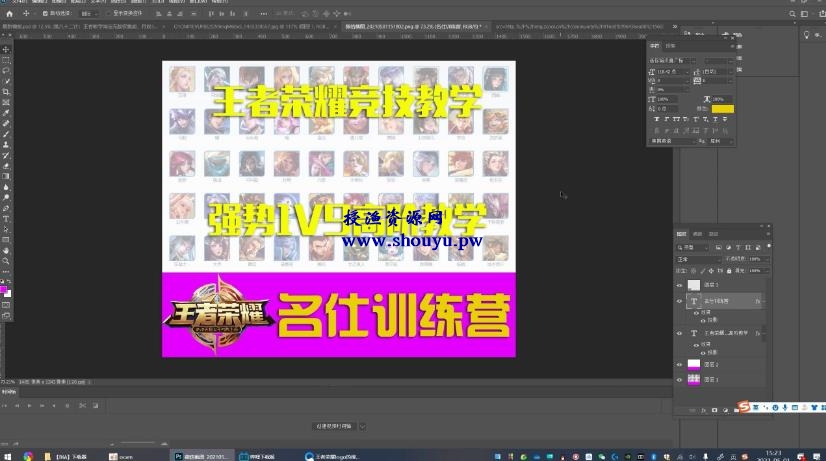Hide the topmost white thumbnail layer
The width and height of the screenshot is (826, 461).
[679, 285]
